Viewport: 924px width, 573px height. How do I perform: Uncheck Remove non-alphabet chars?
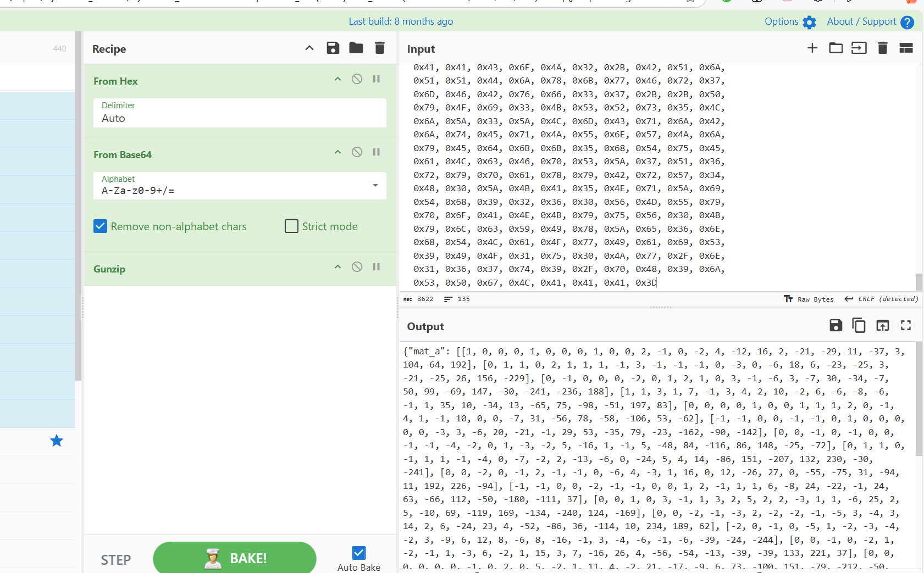[x=100, y=226]
